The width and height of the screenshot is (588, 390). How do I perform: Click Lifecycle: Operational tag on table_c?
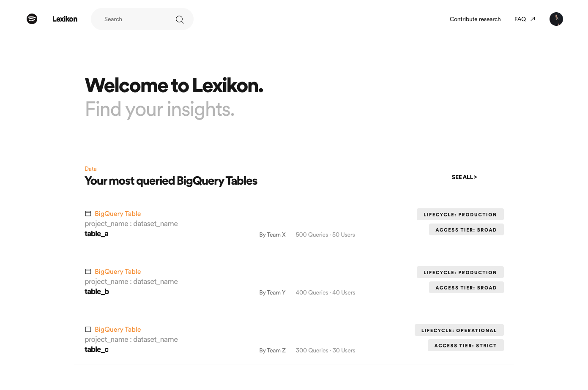459,330
